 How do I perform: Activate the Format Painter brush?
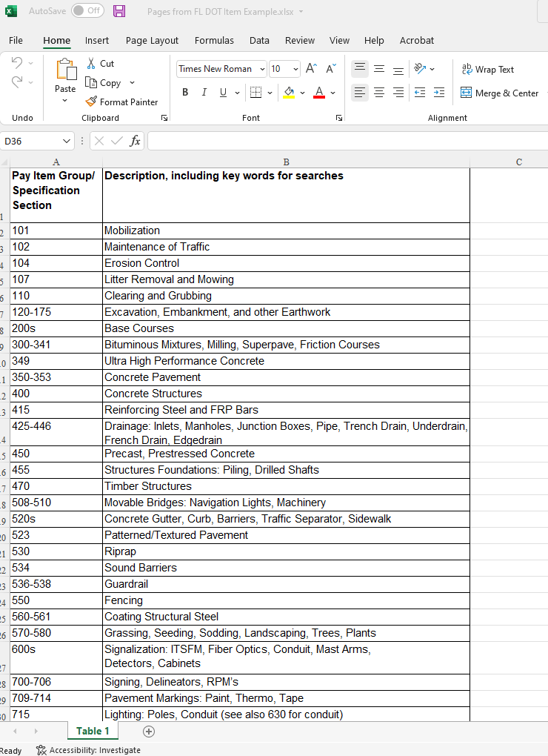pyautogui.click(x=121, y=102)
